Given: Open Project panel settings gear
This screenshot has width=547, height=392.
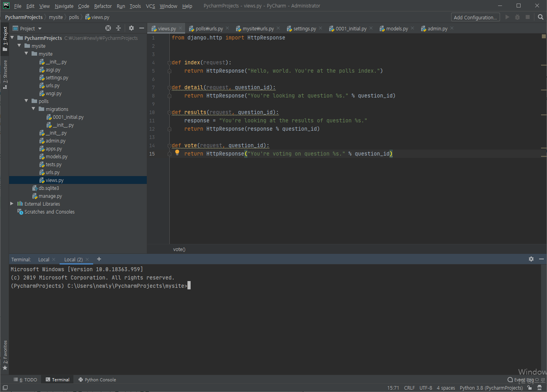Looking at the screenshot, I should click(x=131, y=28).
